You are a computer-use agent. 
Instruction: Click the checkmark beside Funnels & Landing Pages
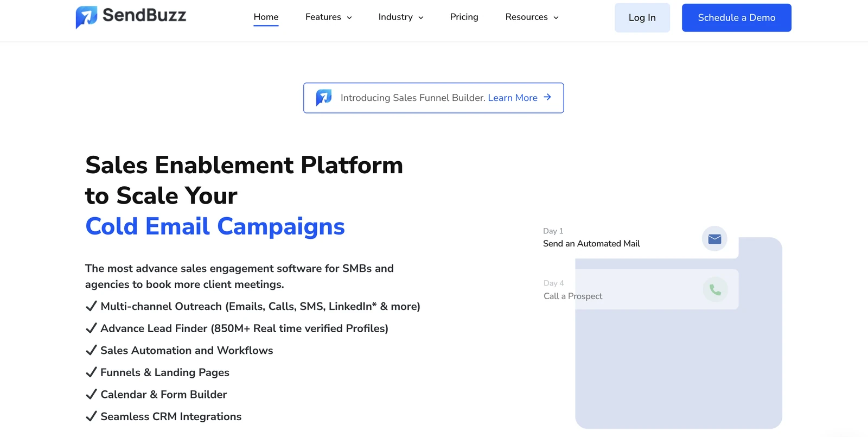(x=91, y=372)
